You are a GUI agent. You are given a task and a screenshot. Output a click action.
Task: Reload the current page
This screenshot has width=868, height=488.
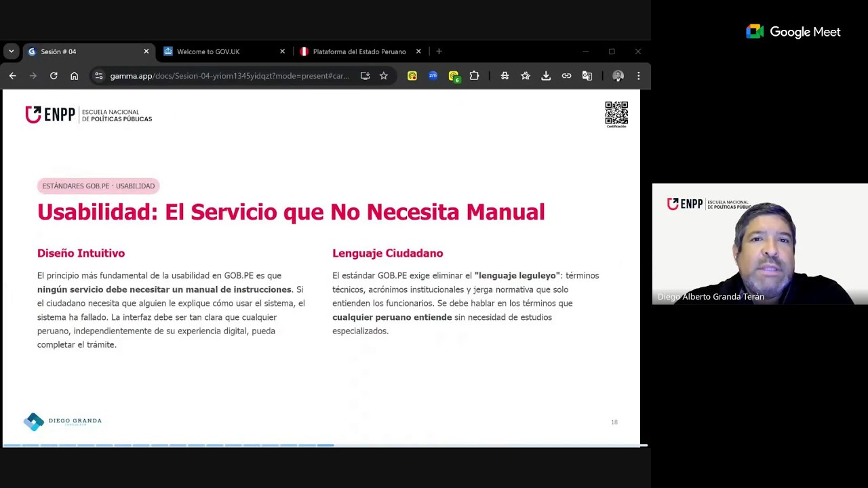pos(54,76)
